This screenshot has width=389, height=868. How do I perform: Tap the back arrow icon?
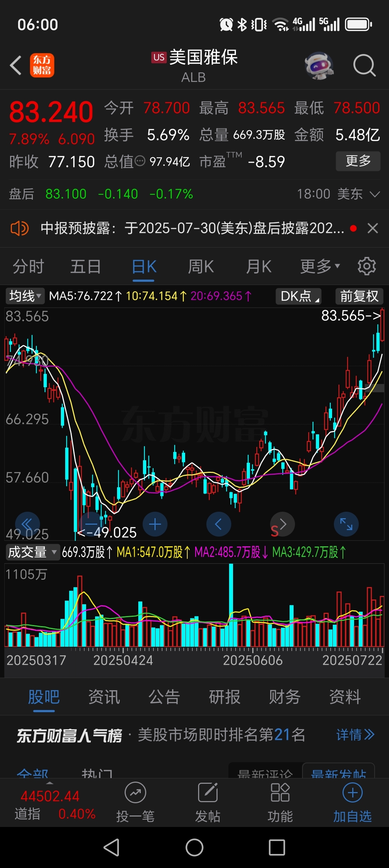pos(16,65)
